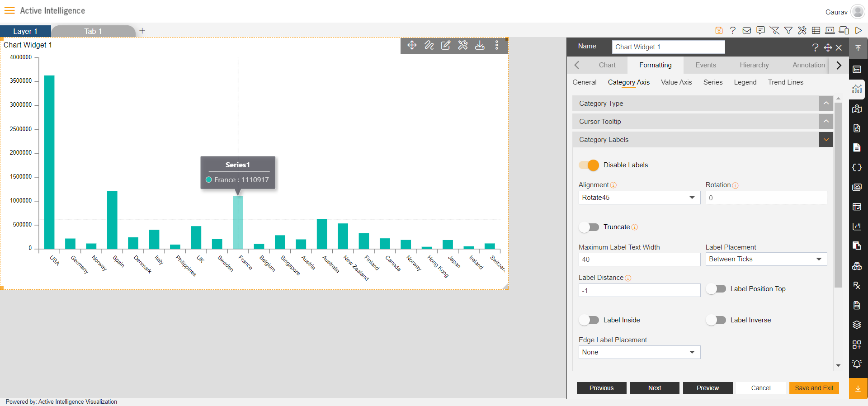
Task: Click the Cancel button
Action: coord(761,388)
